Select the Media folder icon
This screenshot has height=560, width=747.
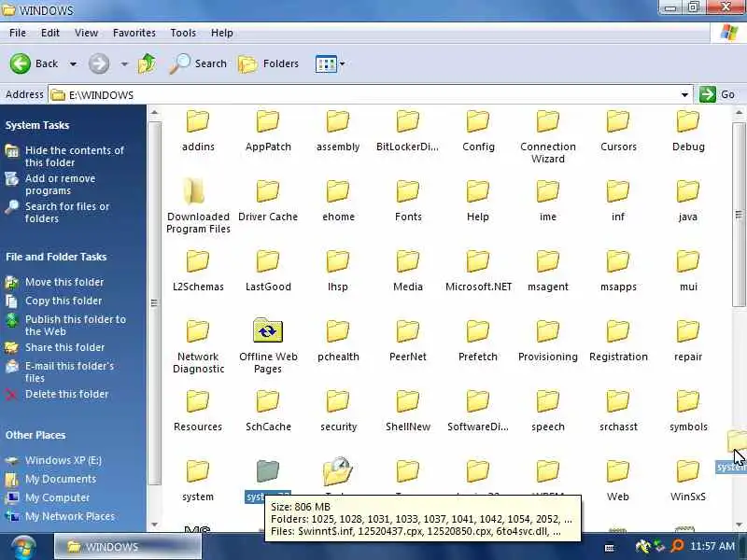tap(408, 261)
